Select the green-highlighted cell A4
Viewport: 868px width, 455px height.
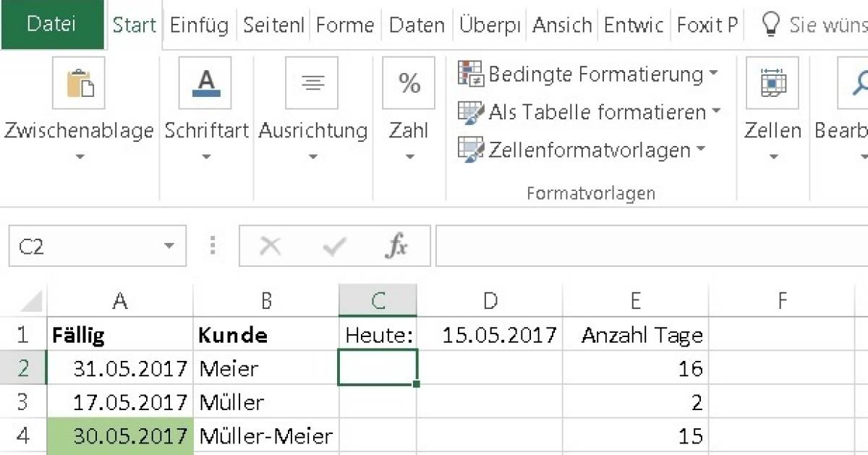(119, 435)
